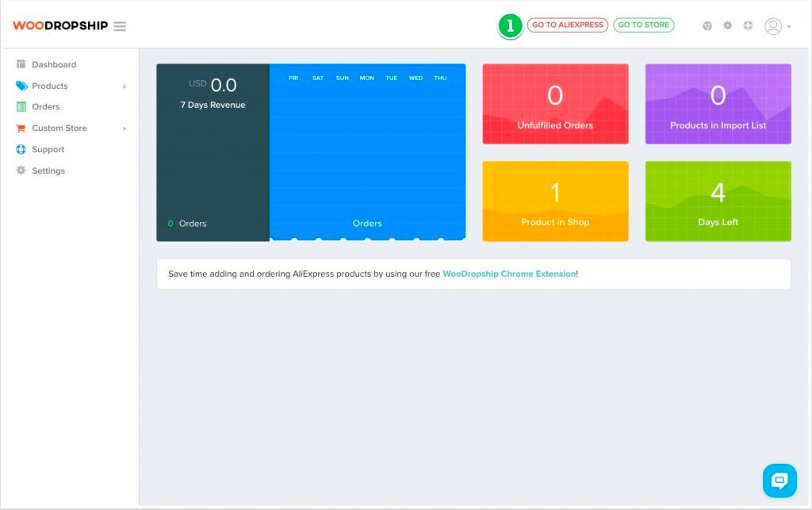Open settings via header gear icon
The image size is (812, 510).
(x=728, y=26)
